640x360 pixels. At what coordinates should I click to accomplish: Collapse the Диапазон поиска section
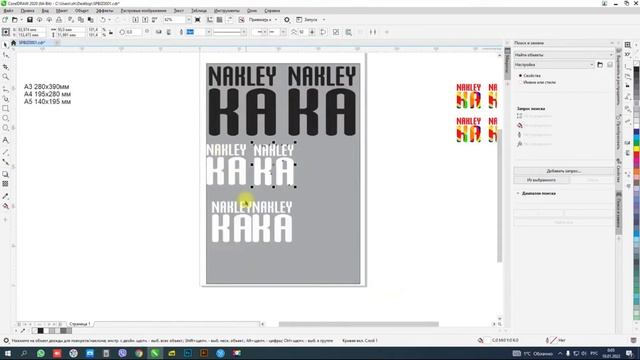coord(518,193)
